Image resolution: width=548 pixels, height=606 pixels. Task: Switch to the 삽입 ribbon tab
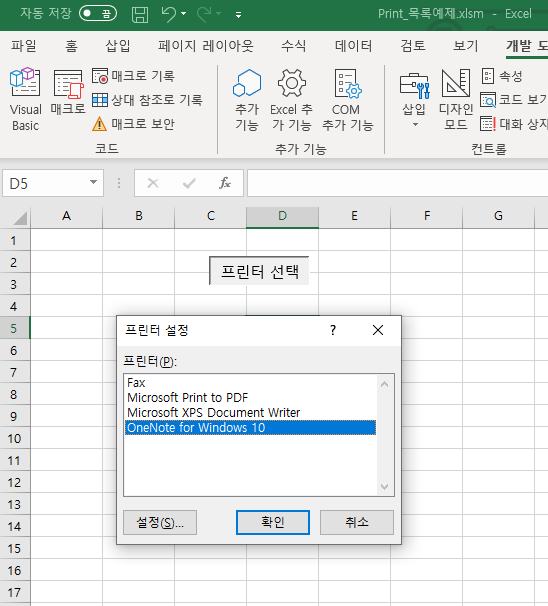pyautogui.click(x=118, y=46)
